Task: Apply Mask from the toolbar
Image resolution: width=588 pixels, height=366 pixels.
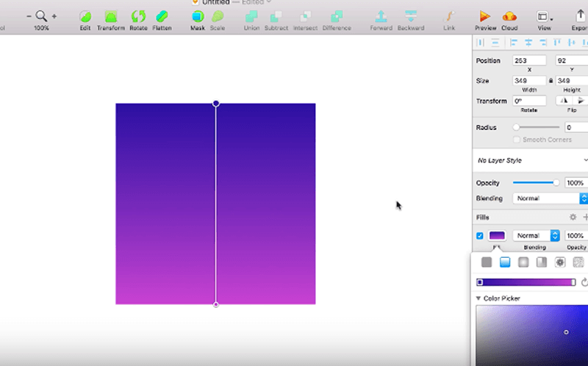Action: pos(198,16)
